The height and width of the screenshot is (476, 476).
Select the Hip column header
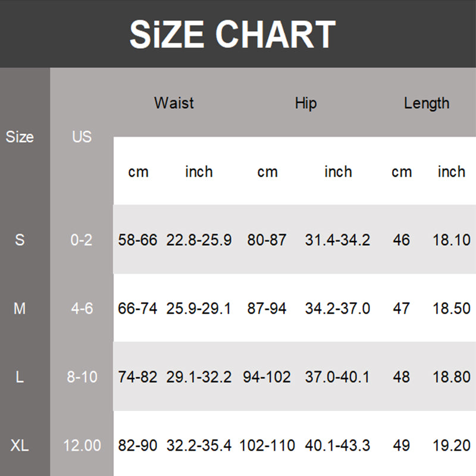pyautogui.click(x=306, y=103)
